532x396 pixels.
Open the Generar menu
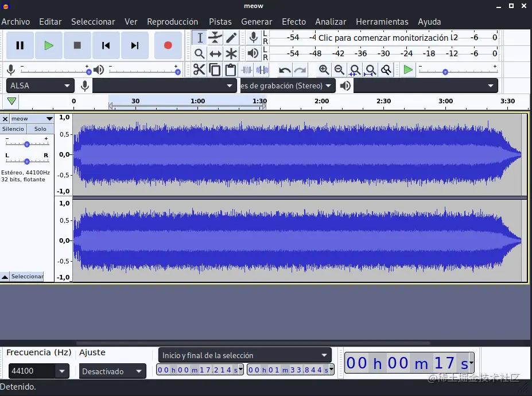click(x=257, y=22)
